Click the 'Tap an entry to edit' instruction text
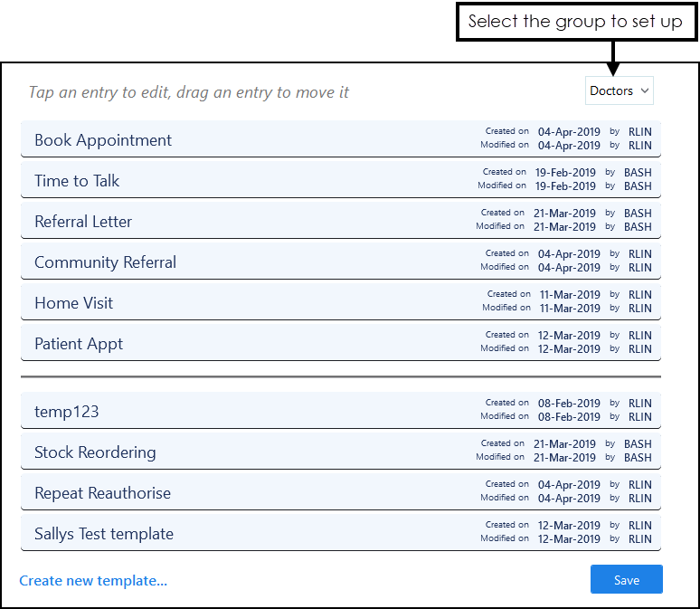The width and height of the screenshot is (700, 609). (x=188, y=92)
